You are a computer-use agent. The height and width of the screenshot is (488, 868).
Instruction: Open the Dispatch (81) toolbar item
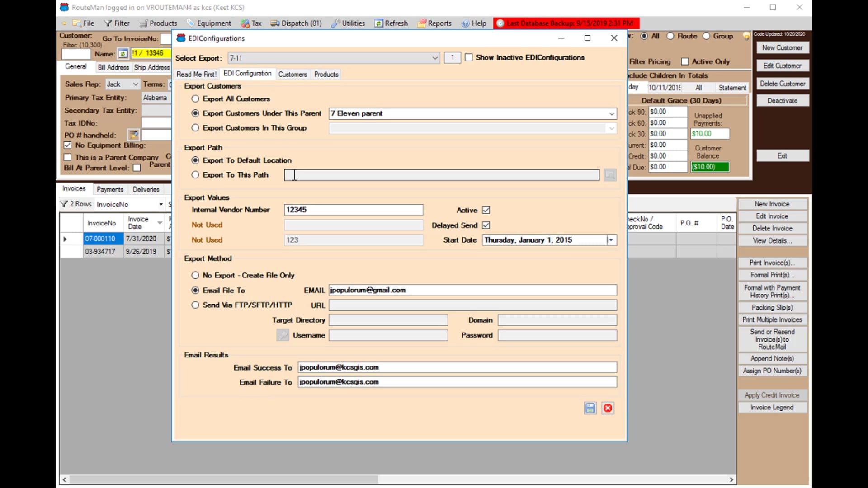[296, 23]
